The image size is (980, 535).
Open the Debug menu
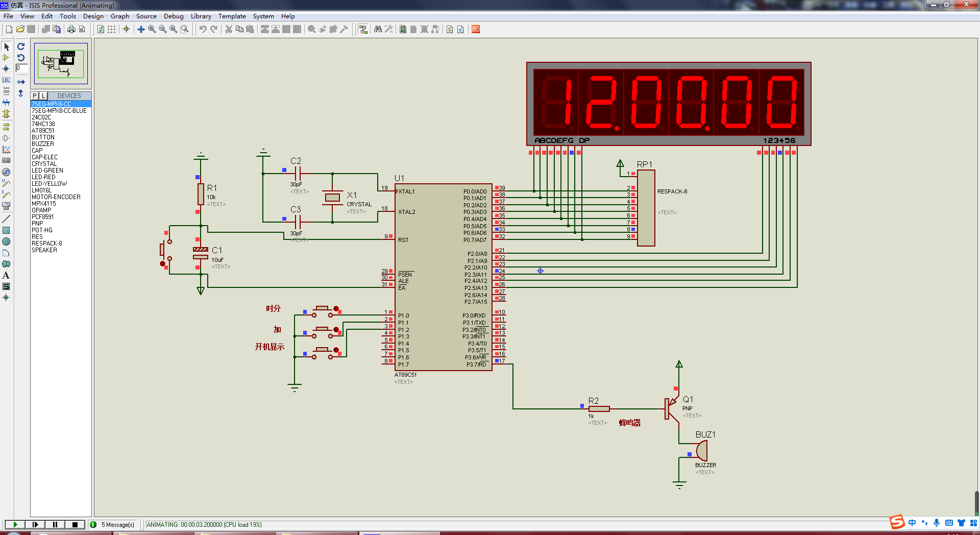[174, 16]
